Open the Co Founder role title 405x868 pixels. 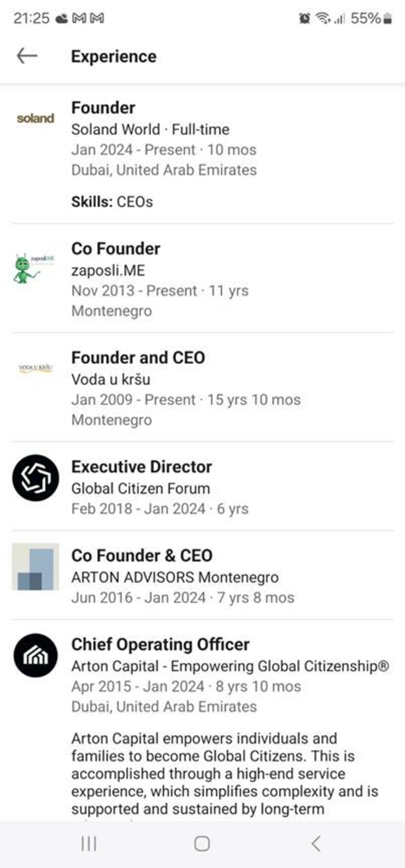116,249
